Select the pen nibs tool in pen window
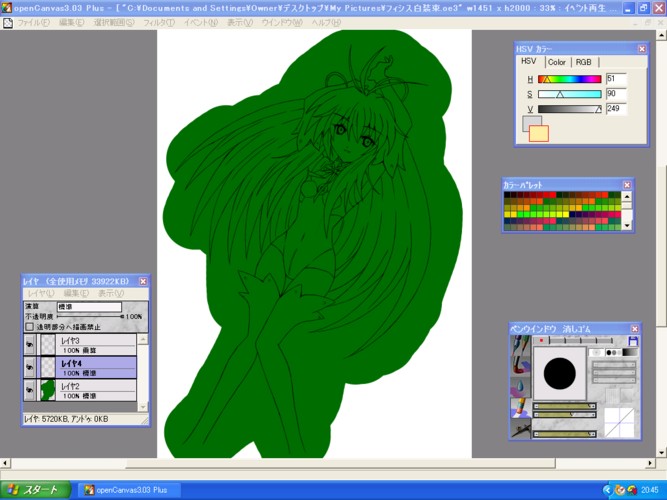Viewport: 667px width, 500px height. pyautogui.click(x=520, y=344)
